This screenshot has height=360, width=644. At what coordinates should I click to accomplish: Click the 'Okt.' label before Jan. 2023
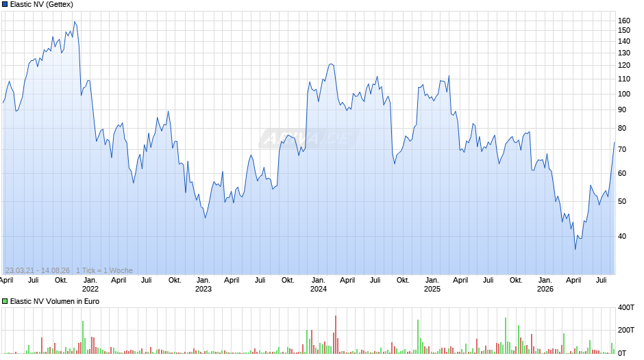click(x=175, y=281)
